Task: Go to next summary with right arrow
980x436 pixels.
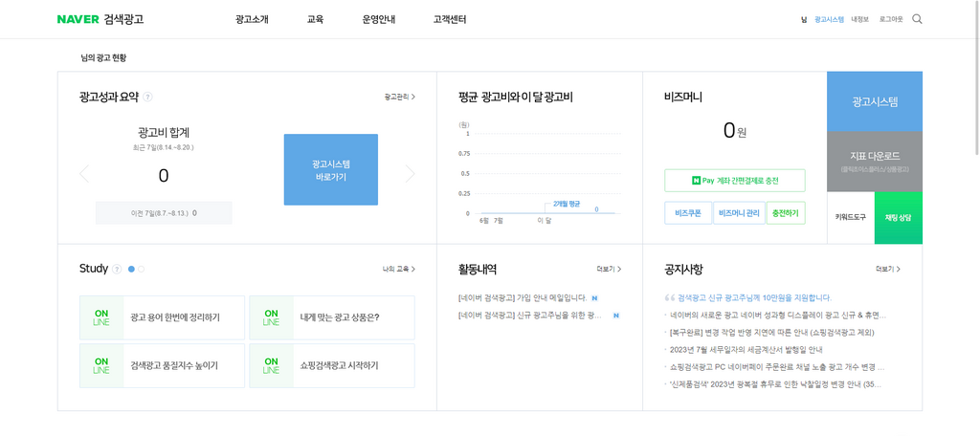Action: click(x=410, y=174)
